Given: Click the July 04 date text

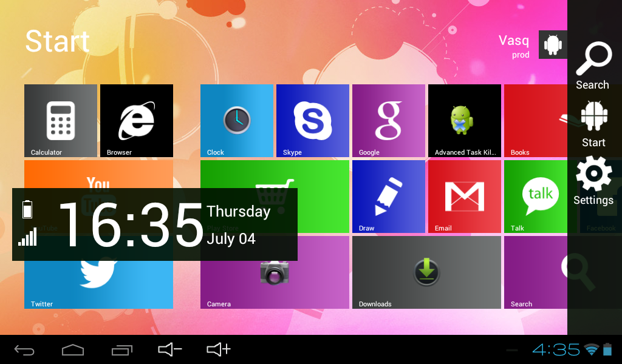Looking at the screenshot, I should (231, 239).
